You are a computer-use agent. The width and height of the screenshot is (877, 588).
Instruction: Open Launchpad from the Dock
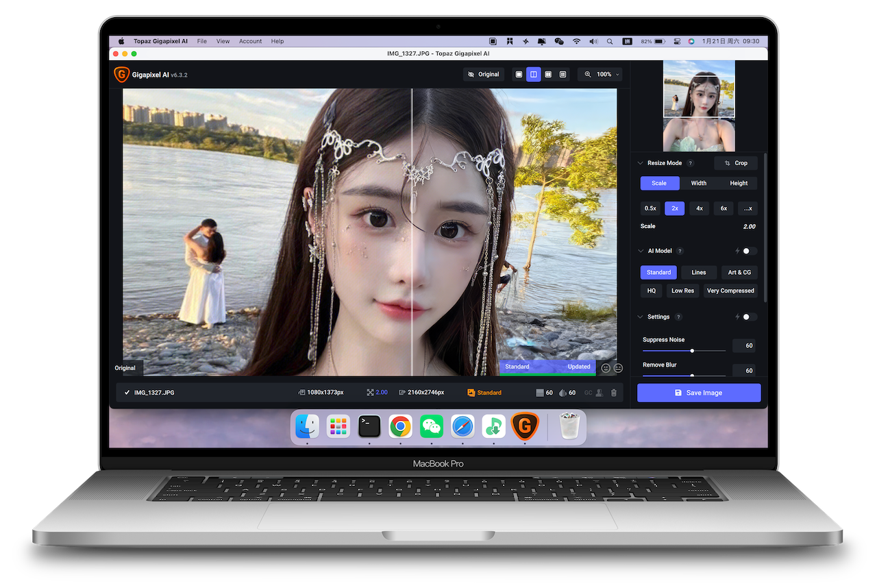pos(338,426)
